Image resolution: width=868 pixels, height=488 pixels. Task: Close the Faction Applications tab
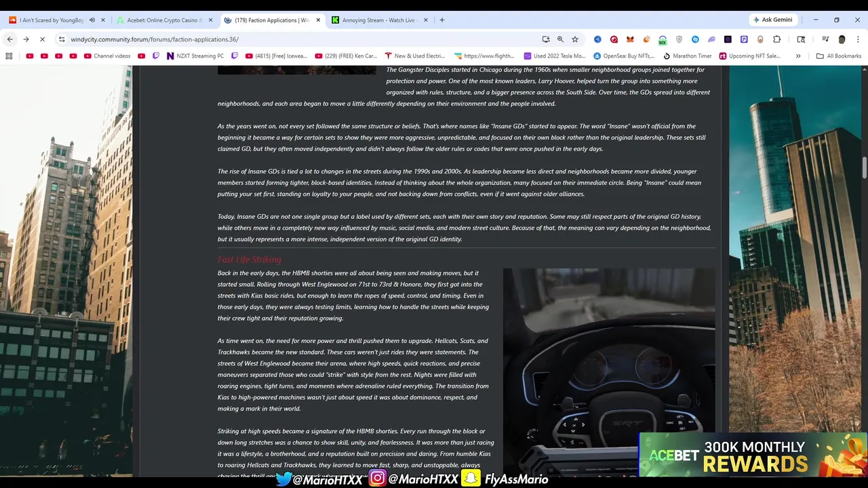pos(318,20)
